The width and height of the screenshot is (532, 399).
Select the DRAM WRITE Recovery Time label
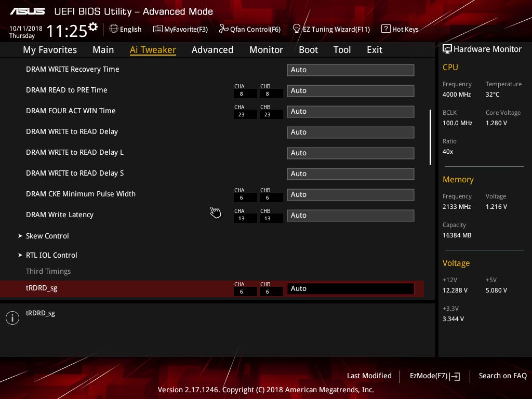click(x=73, y=69)
